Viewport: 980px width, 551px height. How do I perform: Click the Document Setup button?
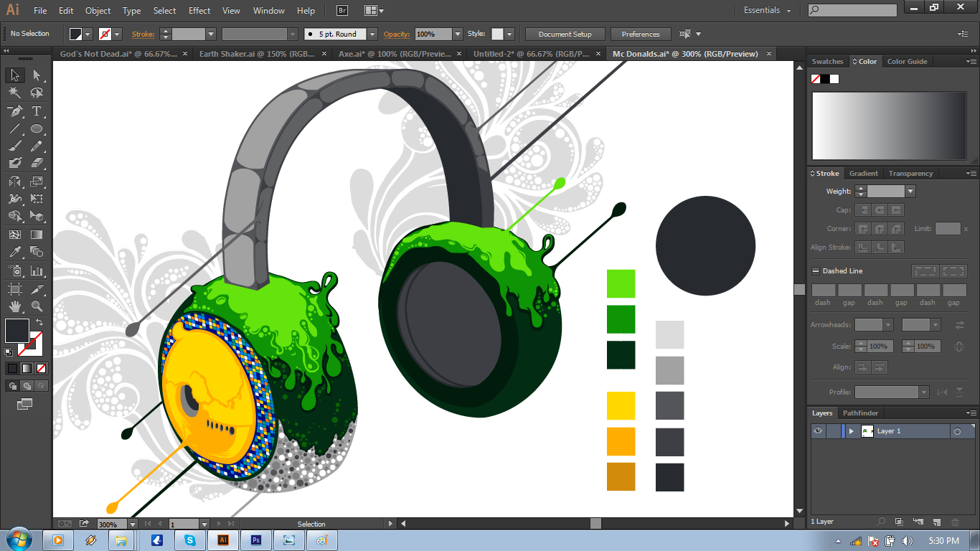click(565, 34)
